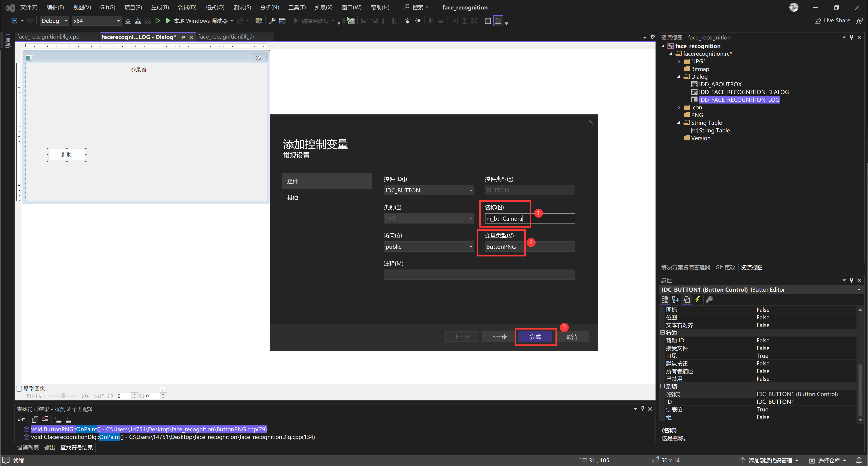Toggle guides display icon in toolbar
This screenshot has width=868, height=466.
coord(498,21)
